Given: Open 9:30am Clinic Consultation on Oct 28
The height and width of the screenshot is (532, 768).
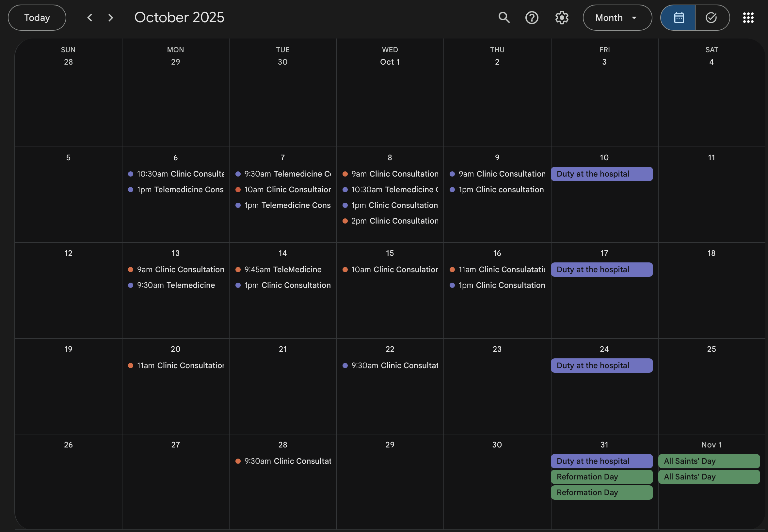Looking at the screenshot, I should pyautogui.click(x=283, y=461).
